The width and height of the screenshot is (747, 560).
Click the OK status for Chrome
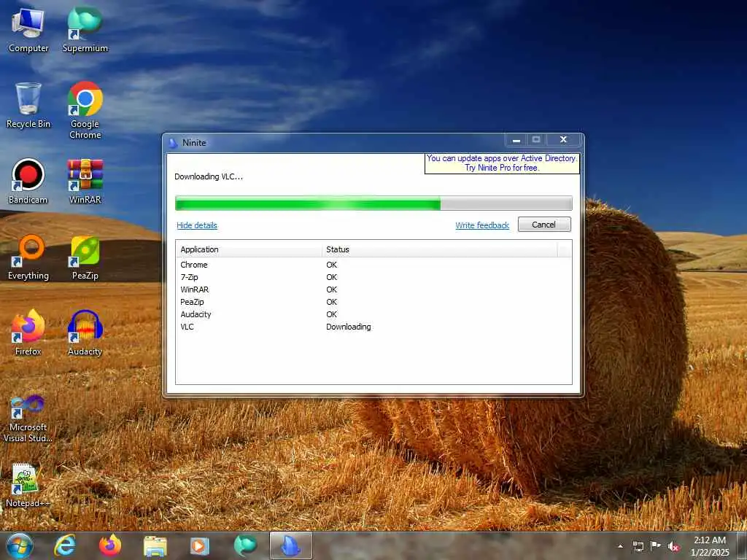coord(332,265)
